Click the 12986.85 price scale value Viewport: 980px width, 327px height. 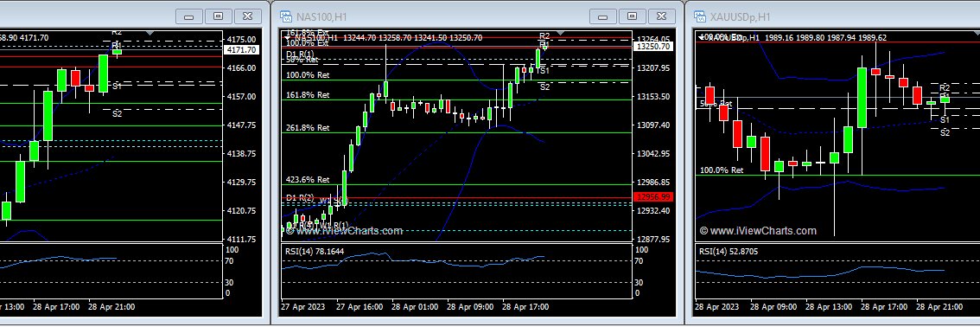[652, 182]
